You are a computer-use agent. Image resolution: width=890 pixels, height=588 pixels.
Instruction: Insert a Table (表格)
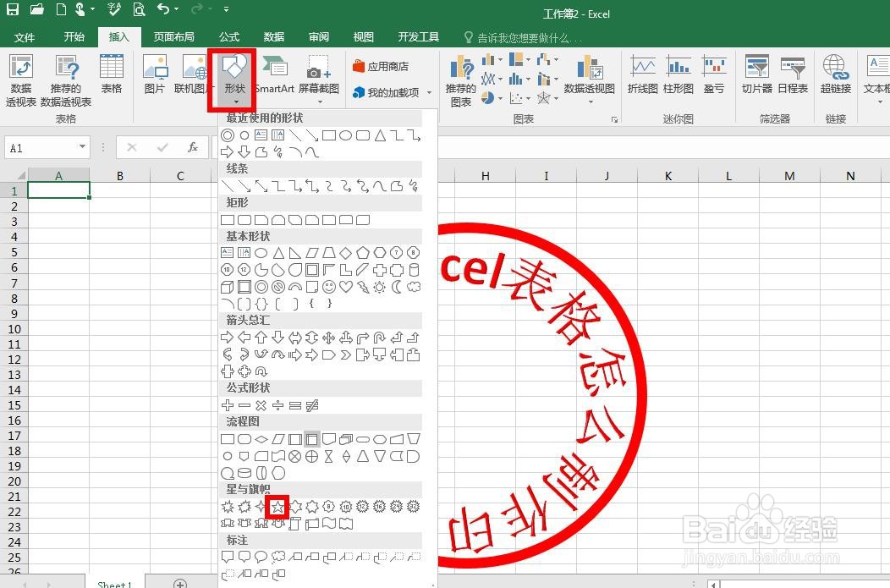coord(112,74)
